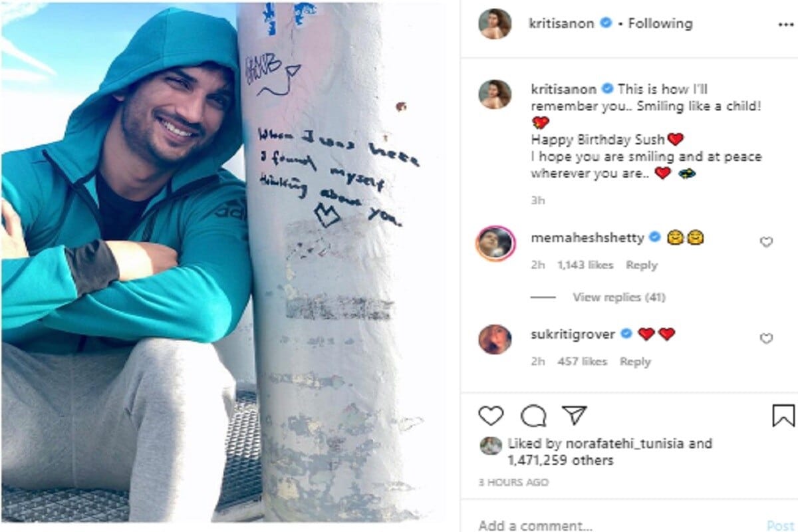This screenshot has width=798, height=532.
Task: Open the three-dot more options menu
Action: pos(785,24)
